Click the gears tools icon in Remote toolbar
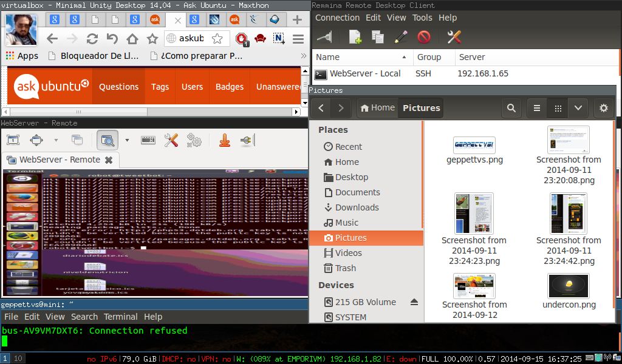 tap(194, 140)
